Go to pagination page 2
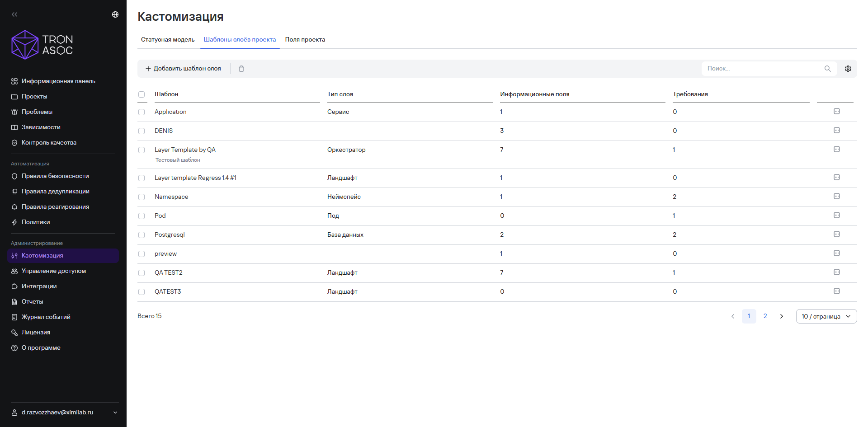The height and width of the screenshot is (427, 868). pos(765,316)
